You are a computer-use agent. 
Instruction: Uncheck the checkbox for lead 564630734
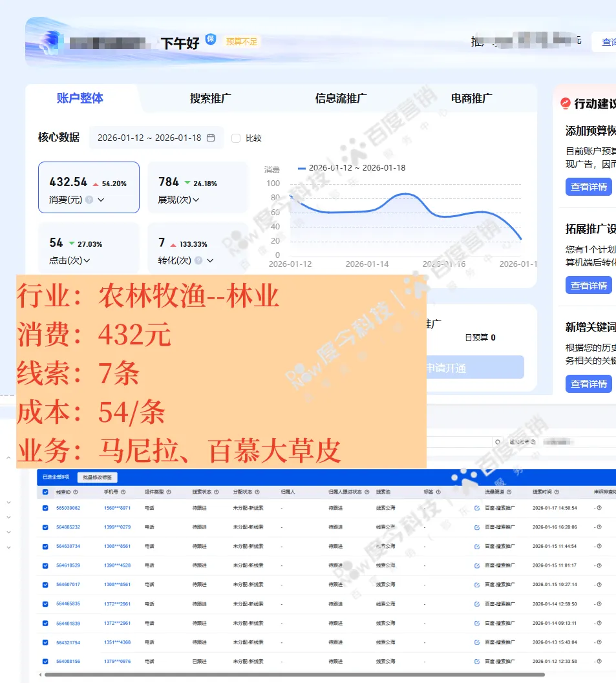[45, 546]
